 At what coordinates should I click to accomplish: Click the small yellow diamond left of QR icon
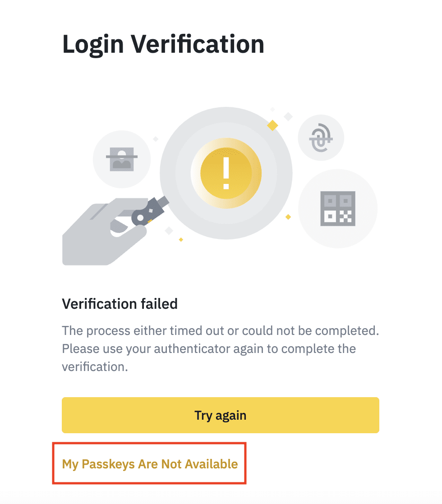point(288,217)
